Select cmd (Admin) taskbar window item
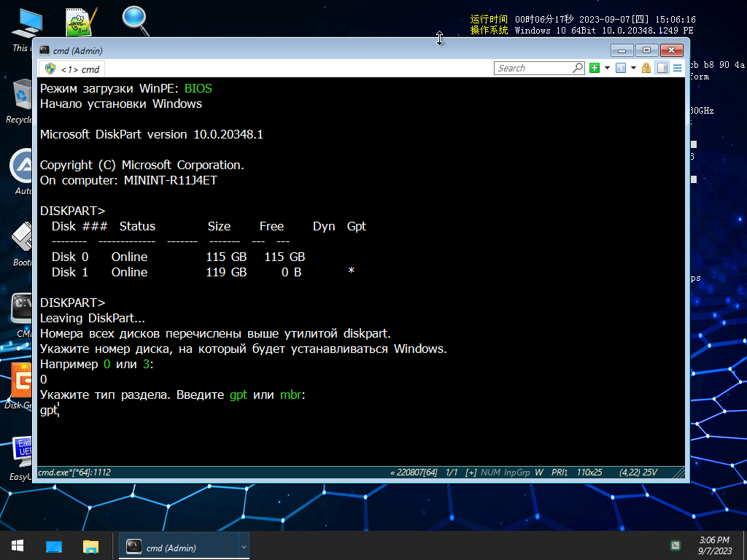The width and height of the screenshot is (747, 560). [x=179, y=547]
